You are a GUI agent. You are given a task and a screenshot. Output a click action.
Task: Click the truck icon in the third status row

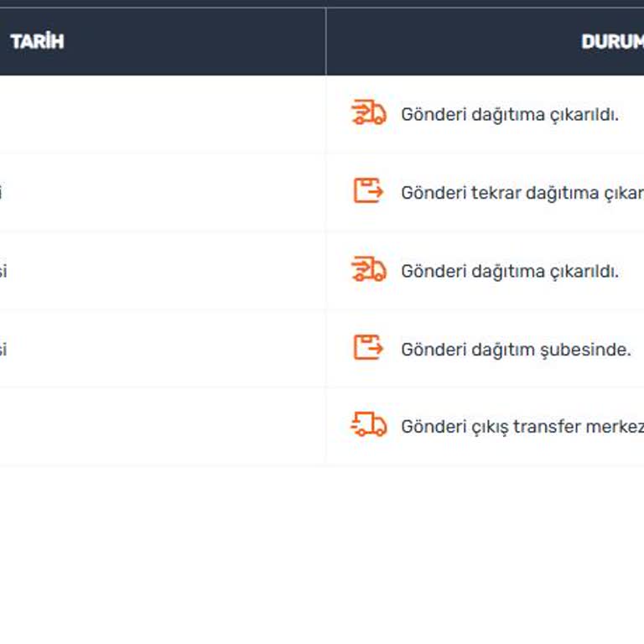click(x=368, y=269)
